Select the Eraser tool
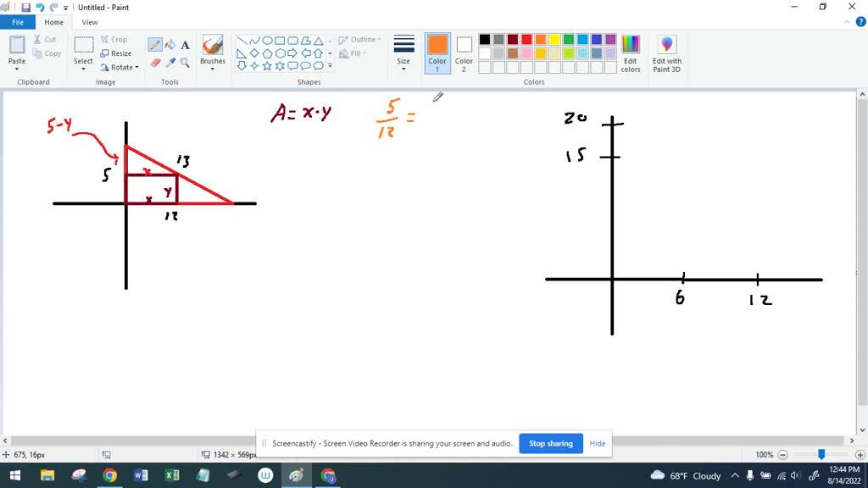This screenshot has width=868, height=488. (x=156, y=61)
